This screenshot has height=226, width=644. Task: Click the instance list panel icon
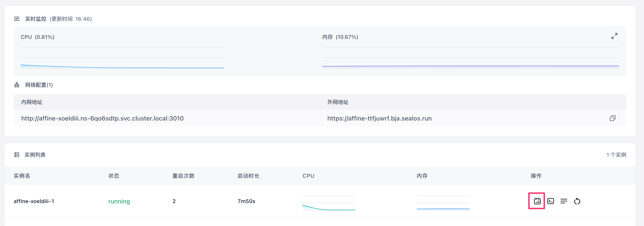(x=17, y=155)
